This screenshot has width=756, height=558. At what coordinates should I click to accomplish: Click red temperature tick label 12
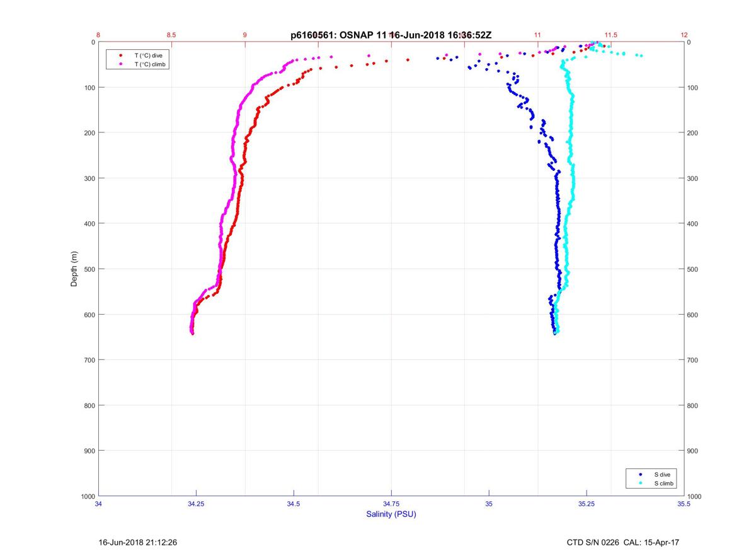click(684, 35)
